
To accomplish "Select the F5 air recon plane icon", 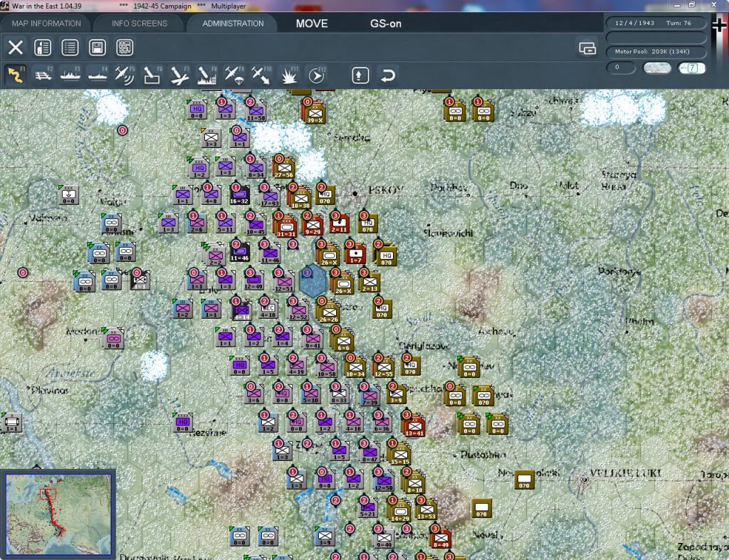I will click(125, 75).
